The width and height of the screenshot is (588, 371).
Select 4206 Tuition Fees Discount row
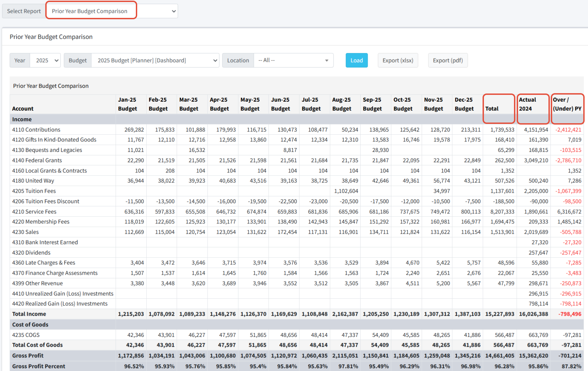[297, 201]
